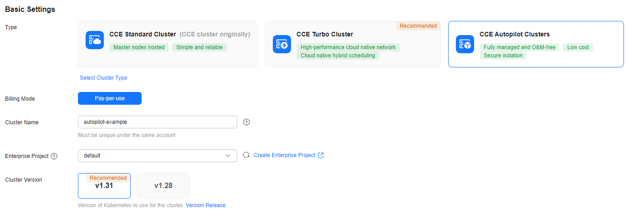Open the Select Cluster Type link

[103, 78]
